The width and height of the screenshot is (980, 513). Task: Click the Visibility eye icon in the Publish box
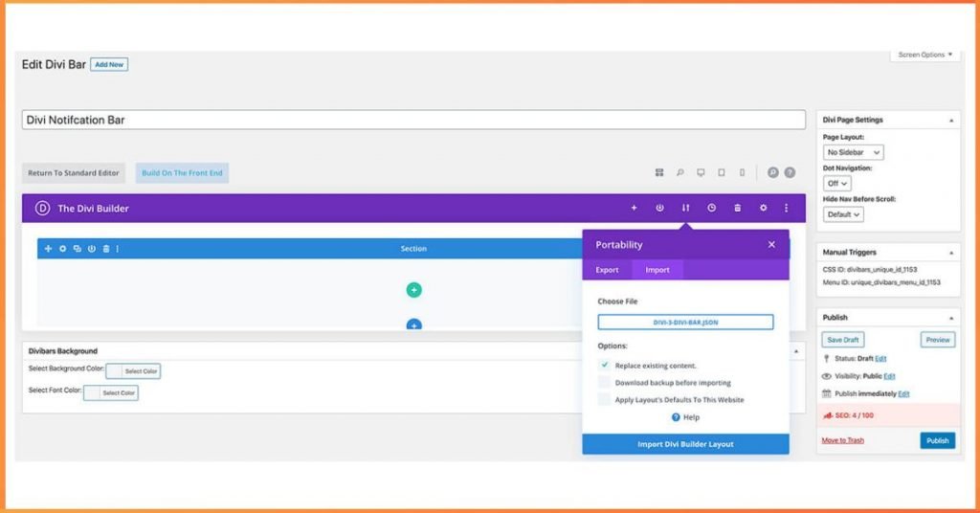click(x=826, y=376)
